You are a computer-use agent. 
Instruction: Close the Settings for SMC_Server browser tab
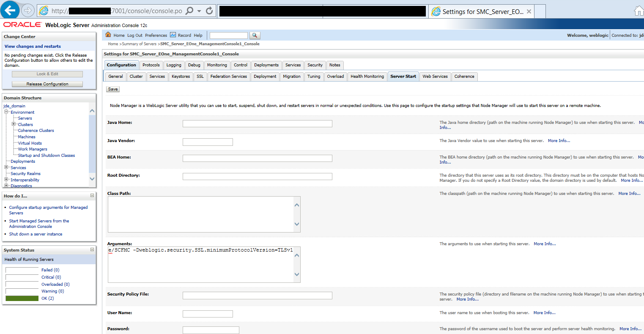pyautogui.click(x=529, y=12)
